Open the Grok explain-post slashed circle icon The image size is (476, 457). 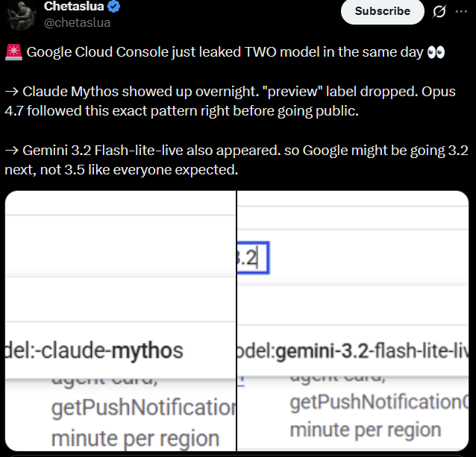tap(439, 11)
